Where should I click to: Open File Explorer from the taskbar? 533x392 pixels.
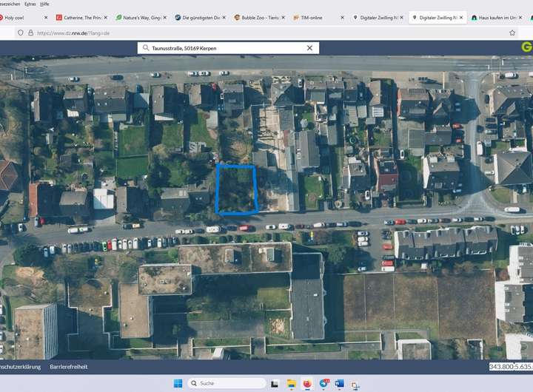tap(291, 383)
